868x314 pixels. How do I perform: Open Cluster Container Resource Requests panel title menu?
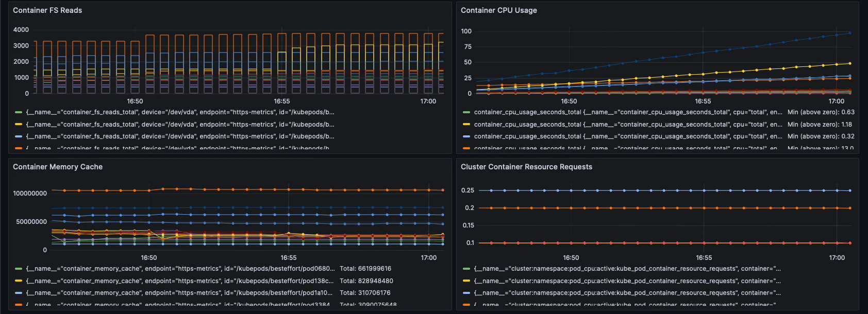click(526, 167)
